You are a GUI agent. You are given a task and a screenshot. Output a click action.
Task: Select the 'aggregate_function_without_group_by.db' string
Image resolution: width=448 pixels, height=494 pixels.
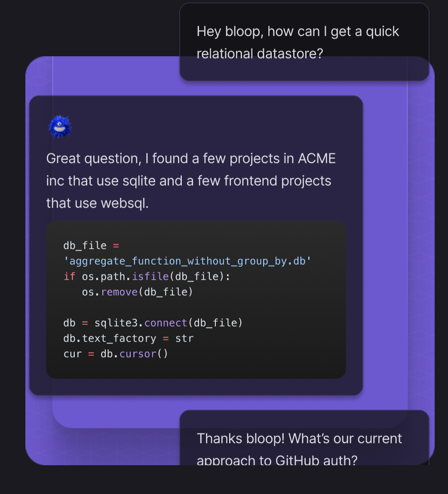(x=187, y=261)
